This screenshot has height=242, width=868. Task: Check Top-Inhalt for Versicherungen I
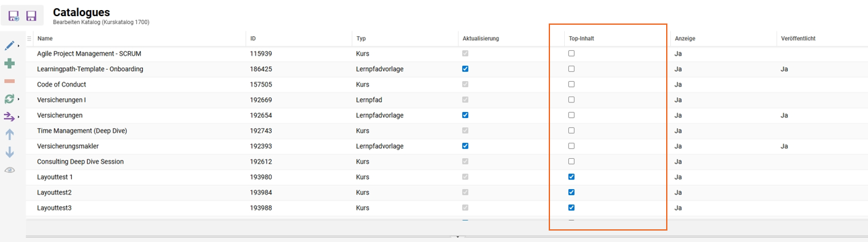pos(572,100)
